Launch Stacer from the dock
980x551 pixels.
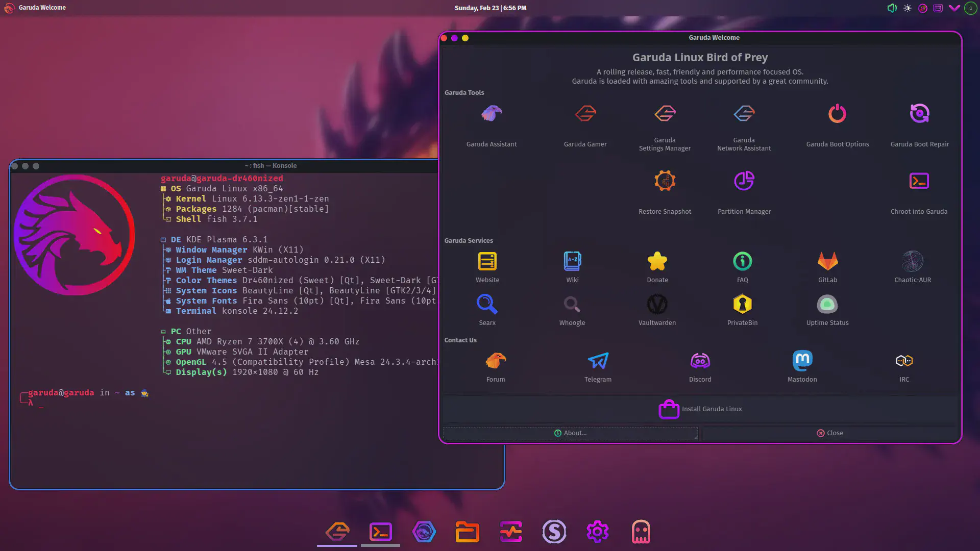[554, 531]
